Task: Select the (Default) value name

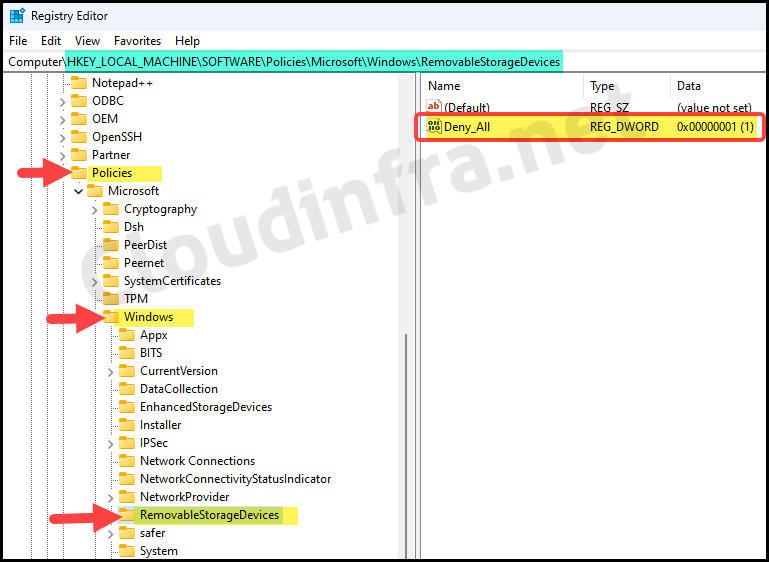Action: [x=467, y=107]
